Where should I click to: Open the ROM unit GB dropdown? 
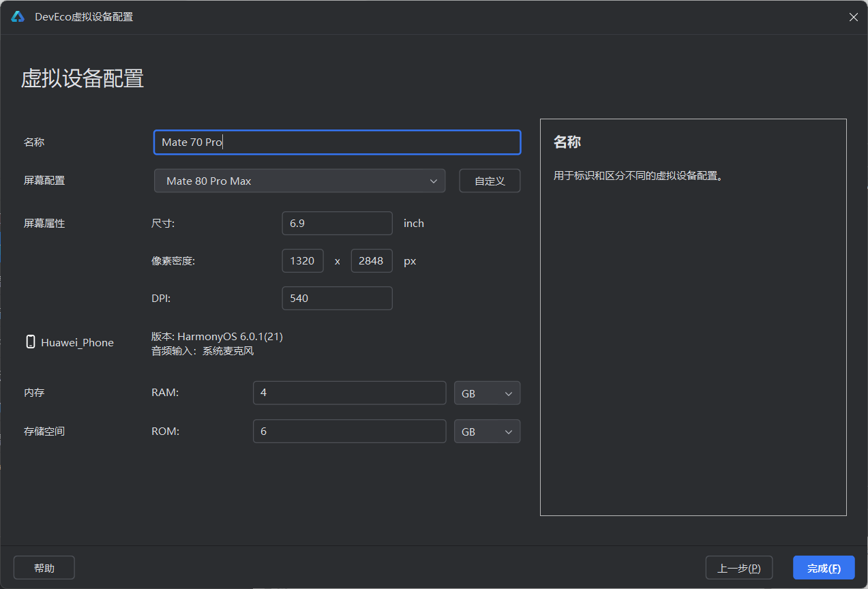487,432
